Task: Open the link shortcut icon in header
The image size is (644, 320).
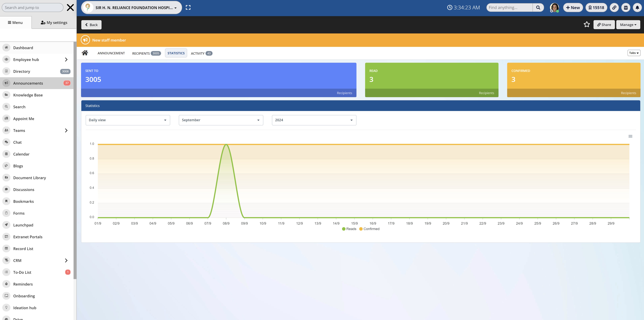Action: [x=614, y=7]
